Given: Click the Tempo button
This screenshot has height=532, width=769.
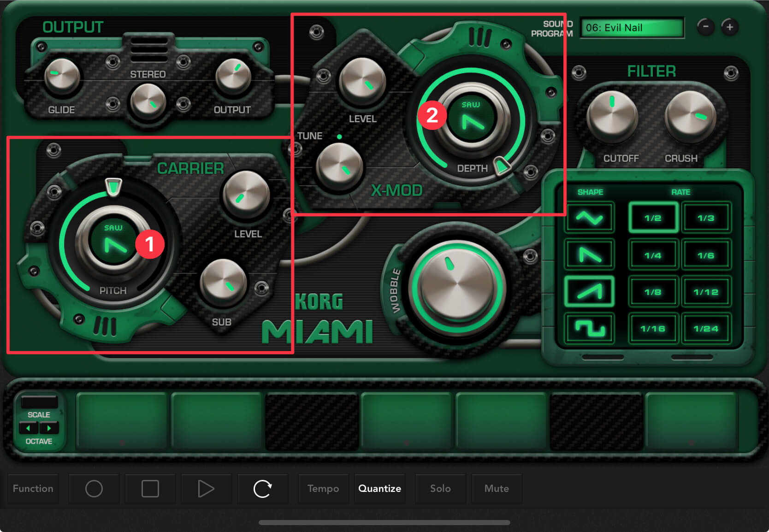Looking at the screenshot, I should [323, 489].
